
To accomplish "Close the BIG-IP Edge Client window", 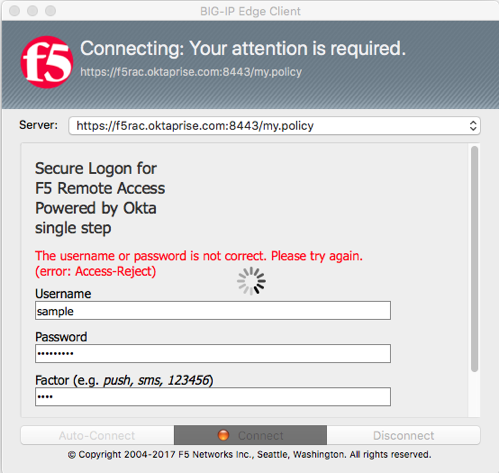I will pyautogui.click(x=14, y=11).
